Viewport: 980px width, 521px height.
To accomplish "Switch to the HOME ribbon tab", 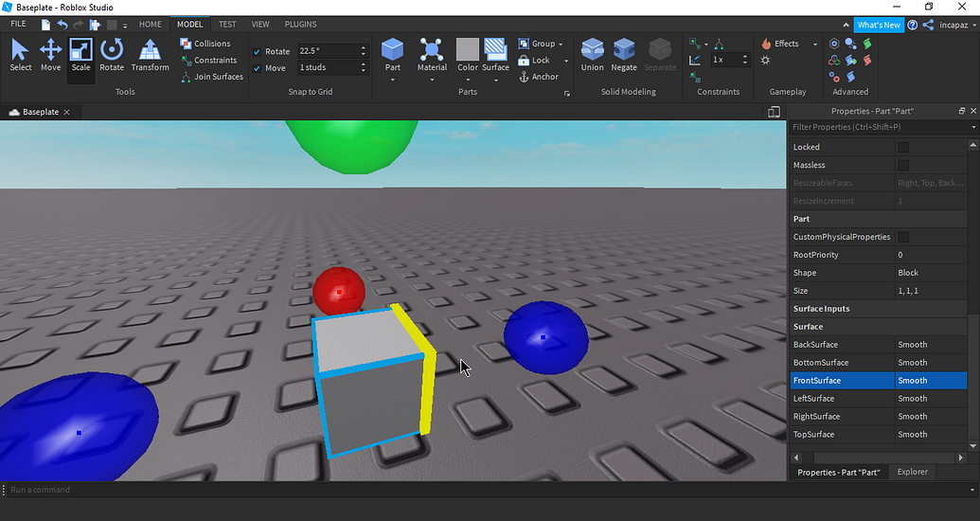I will click(150, 25).
